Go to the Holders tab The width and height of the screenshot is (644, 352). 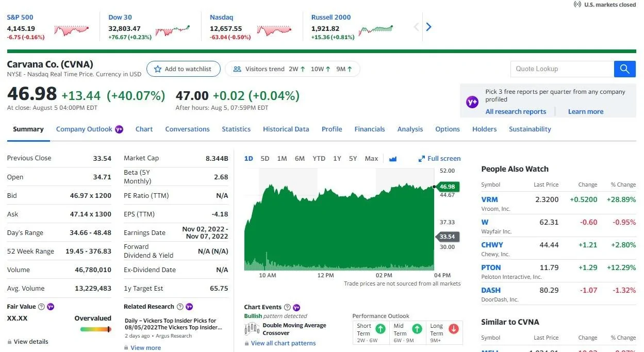coord(485,129)
